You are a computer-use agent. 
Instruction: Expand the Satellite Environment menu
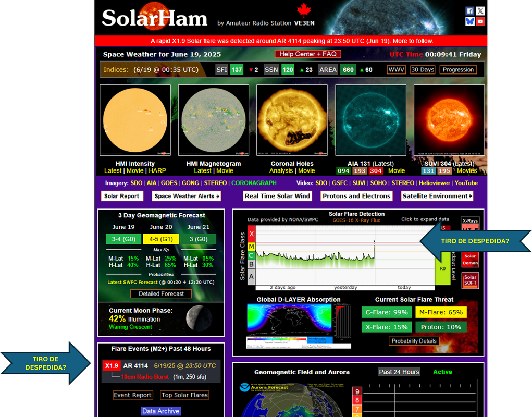(437, 196)
